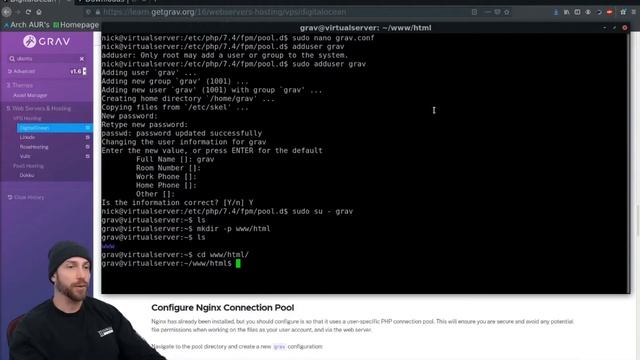
Task: Open the Arch AUR's bookmark
Action: (x=26, y=25)
